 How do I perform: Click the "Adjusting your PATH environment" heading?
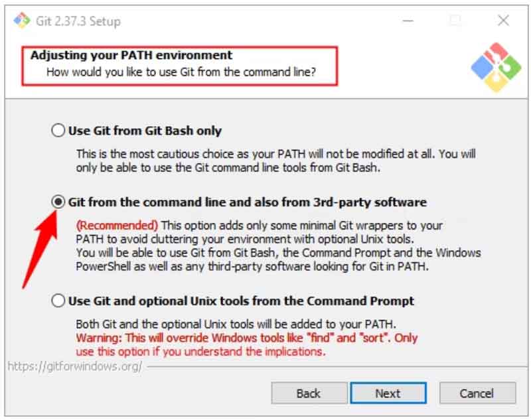[x=131, y=55]
